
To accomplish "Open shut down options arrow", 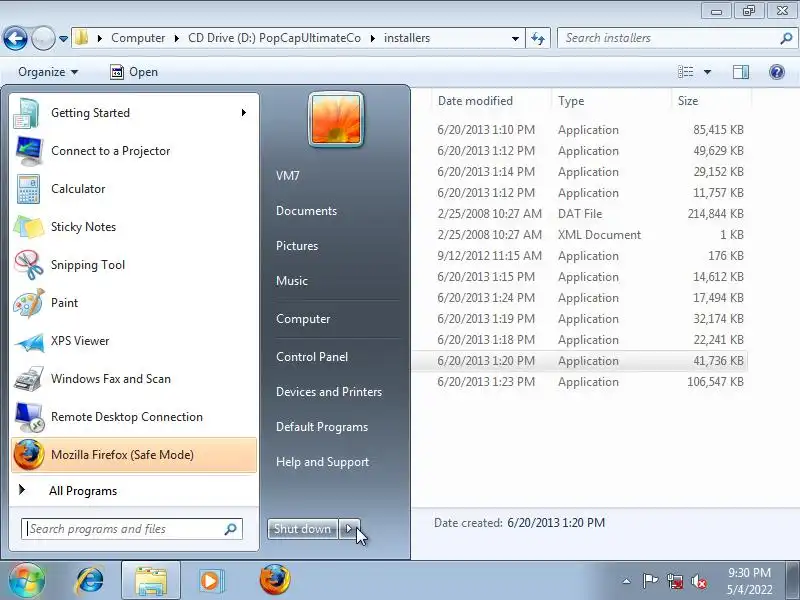I will coord(349,529).
